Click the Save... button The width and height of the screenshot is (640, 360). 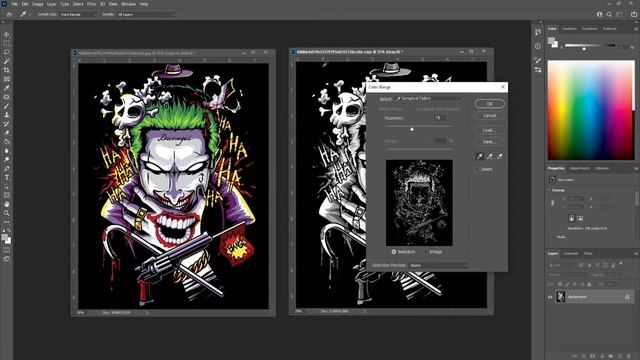489,142
